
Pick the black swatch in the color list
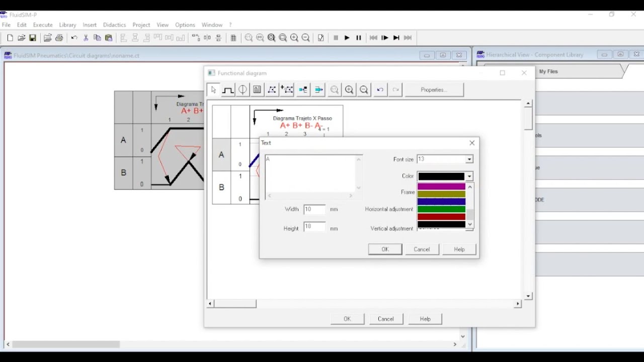coord(441,224)
